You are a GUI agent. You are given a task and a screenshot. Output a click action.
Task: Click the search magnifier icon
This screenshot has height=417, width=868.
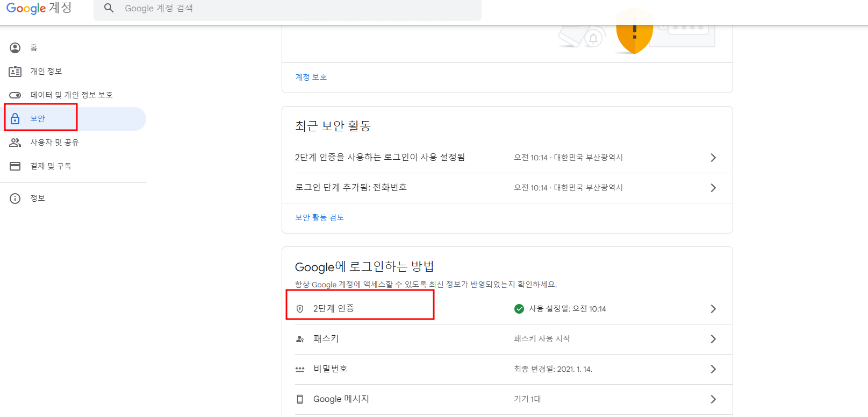click(109, 8)
